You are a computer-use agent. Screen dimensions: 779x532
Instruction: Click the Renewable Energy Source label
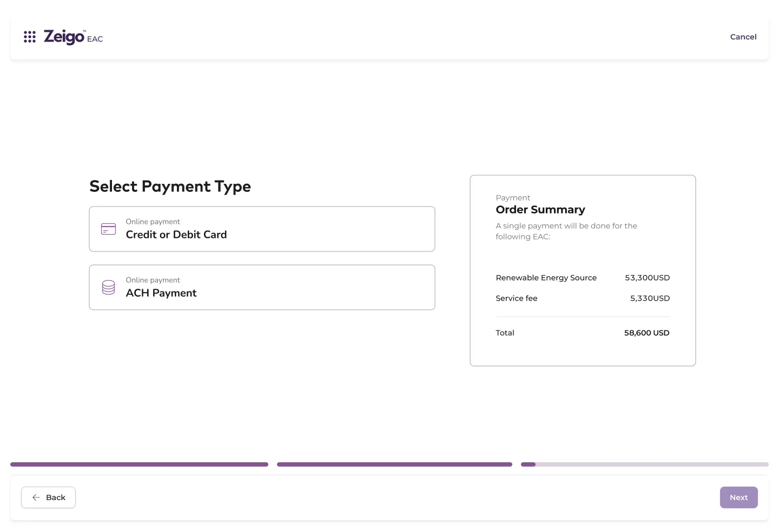coord(546,278)
